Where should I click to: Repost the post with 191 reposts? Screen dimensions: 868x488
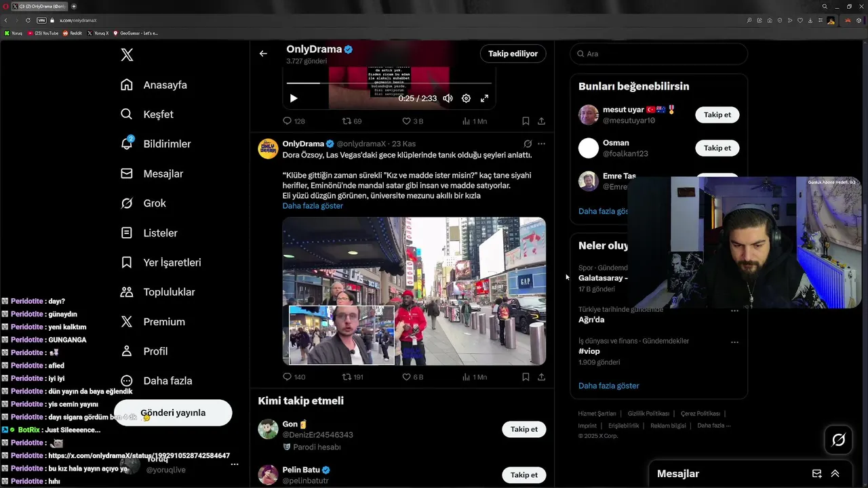[x=353, y=377]
